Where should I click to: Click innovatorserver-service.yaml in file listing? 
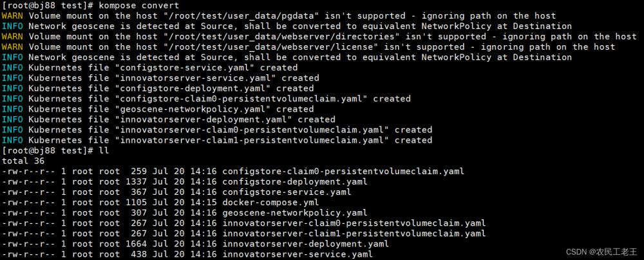(x=298, y=254)
